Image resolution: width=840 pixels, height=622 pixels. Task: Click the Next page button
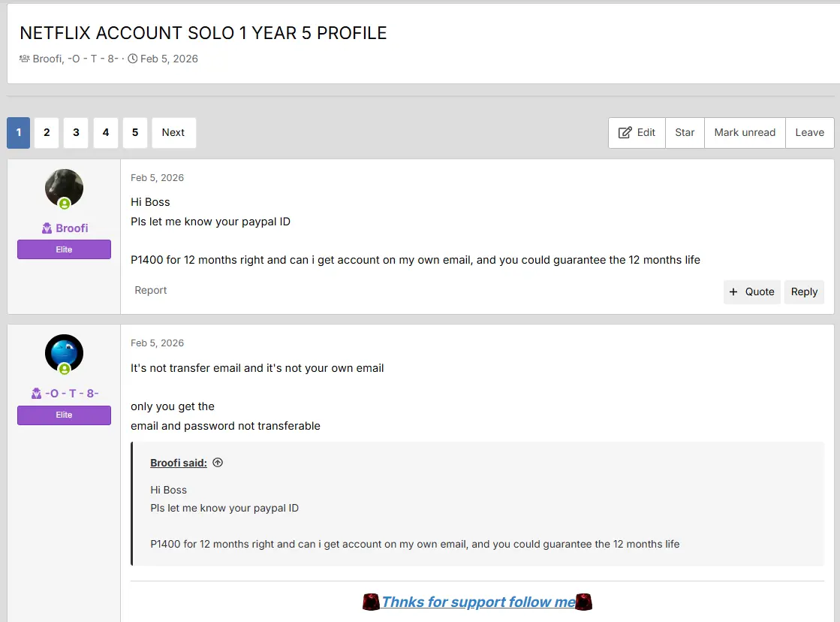pyautogui.click(x=173, y=133)
